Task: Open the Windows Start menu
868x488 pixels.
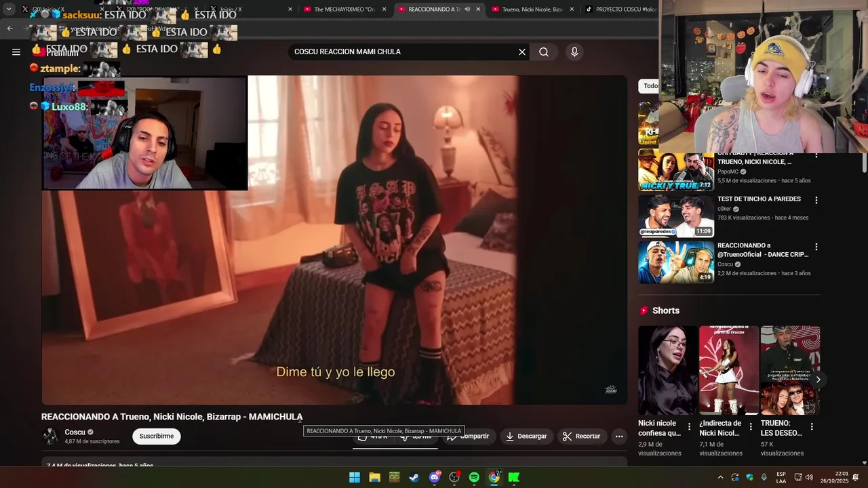Action: pyautogui.click(x=355, y=477)
